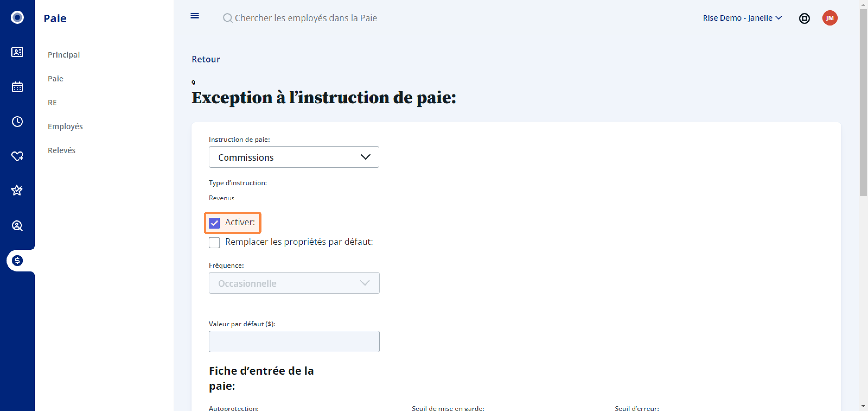Open the Instruction de paie Commissions dropdown

294,157
